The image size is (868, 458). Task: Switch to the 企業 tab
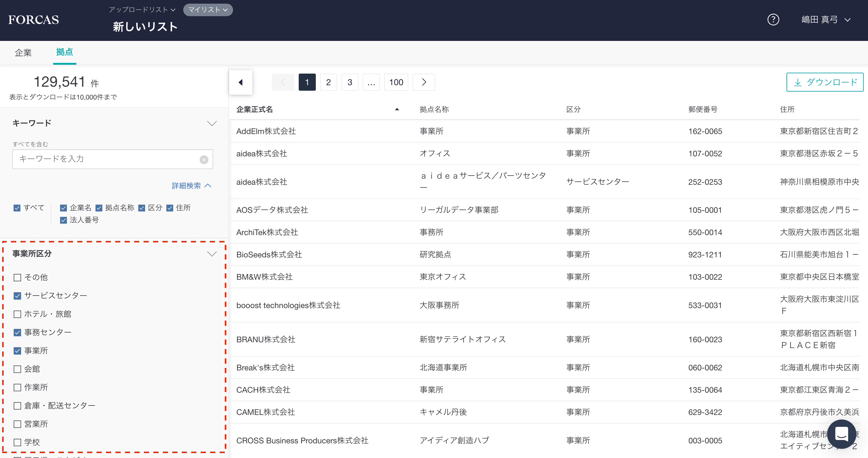point(23,53)
